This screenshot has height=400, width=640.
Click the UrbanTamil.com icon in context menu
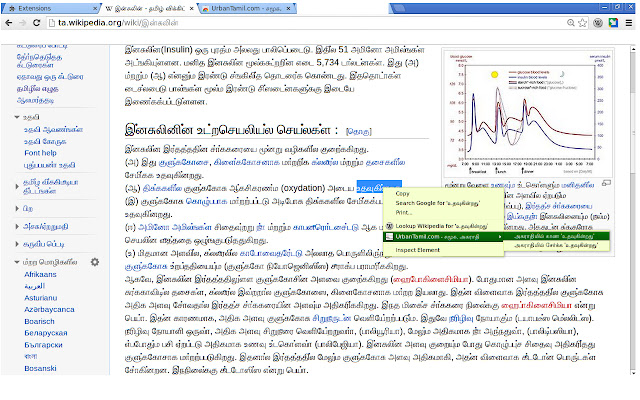(x=389, y=236)
